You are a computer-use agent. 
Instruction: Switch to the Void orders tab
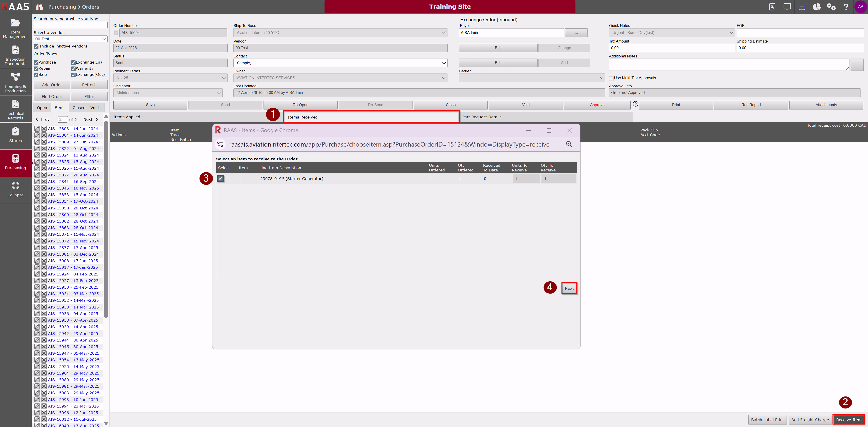pyautogui.click(x=95, y=108)
